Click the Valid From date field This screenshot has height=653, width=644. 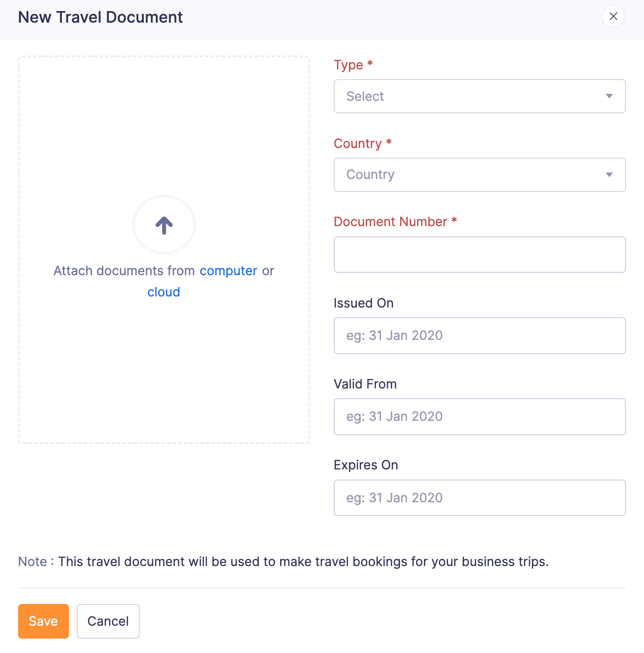click(x=479, y=417)
